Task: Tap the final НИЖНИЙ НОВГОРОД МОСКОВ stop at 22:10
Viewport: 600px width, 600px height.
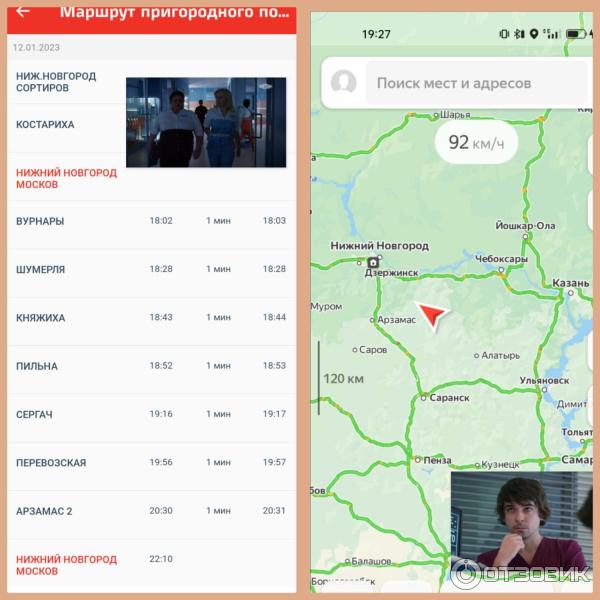Action: [152, 565]
